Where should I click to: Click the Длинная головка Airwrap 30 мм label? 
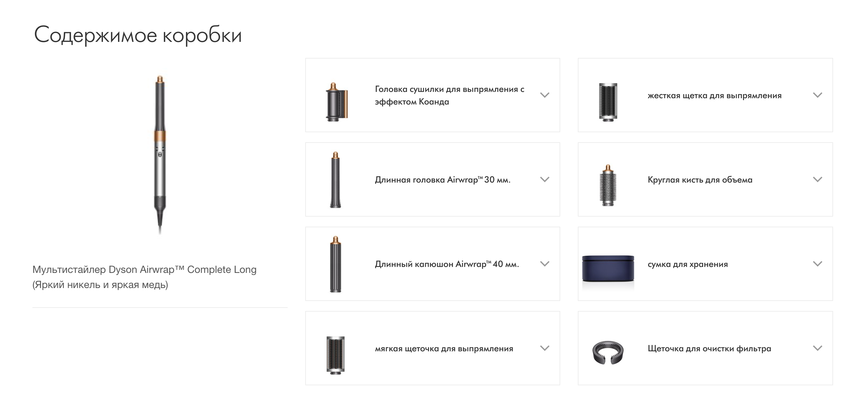[442, 180]
